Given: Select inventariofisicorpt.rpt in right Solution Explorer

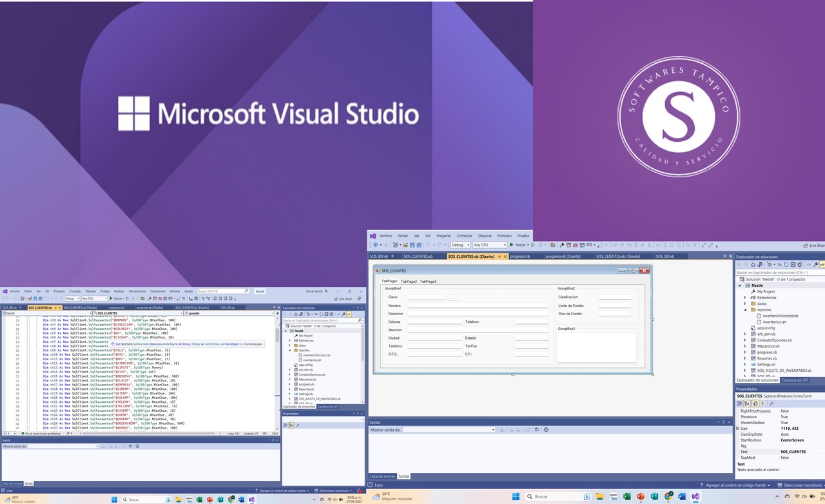Looking at the screenshot, I should 780,316.
